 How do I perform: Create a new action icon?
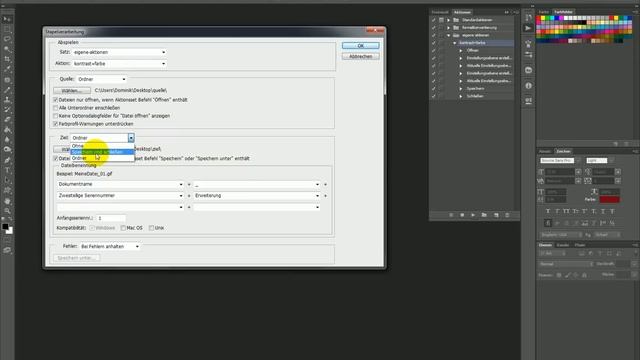(x=496, y=215)
